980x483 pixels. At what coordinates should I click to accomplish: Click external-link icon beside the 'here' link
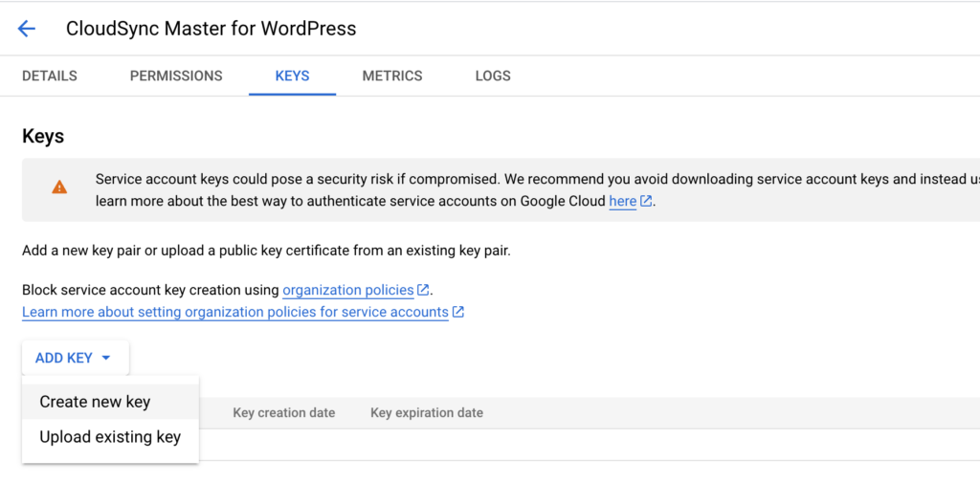pos(647,201)
